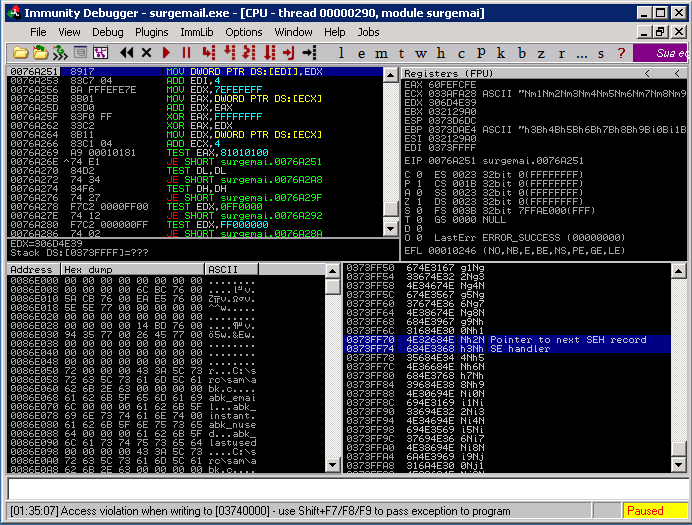
Task: Show the log window with 'l' button
Action: [x=342, y=52]
